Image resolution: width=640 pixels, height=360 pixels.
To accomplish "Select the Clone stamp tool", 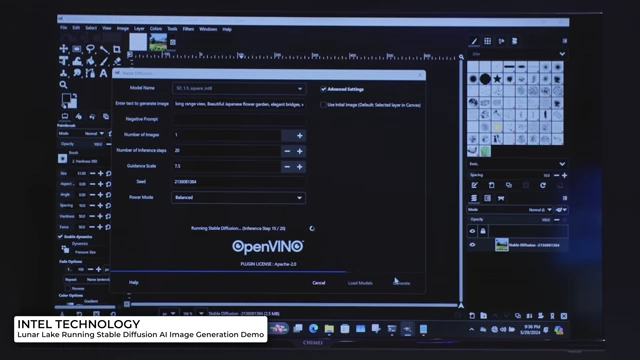I will [x=64, y=73].
